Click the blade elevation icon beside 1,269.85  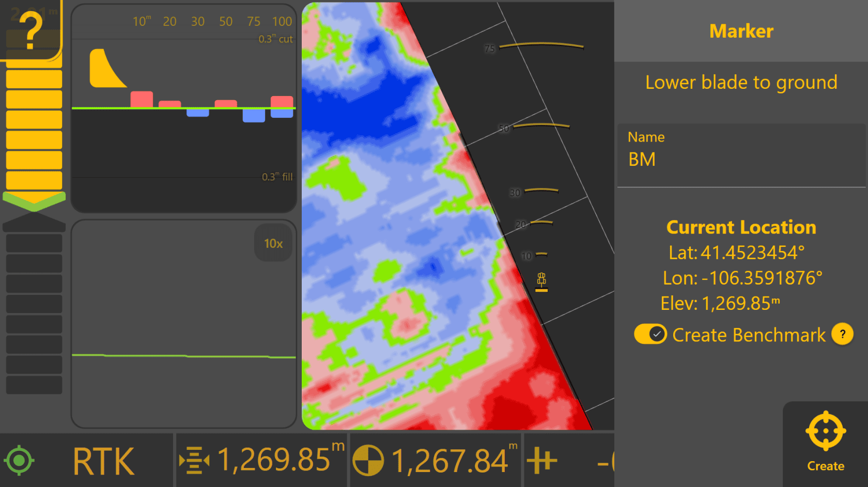(x=194, y=460)
